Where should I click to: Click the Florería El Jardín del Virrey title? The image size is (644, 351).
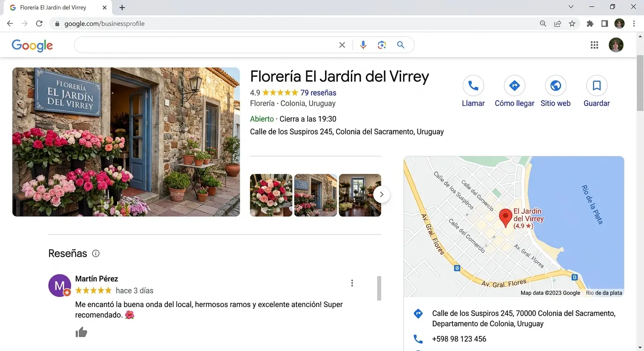(339, 76)
